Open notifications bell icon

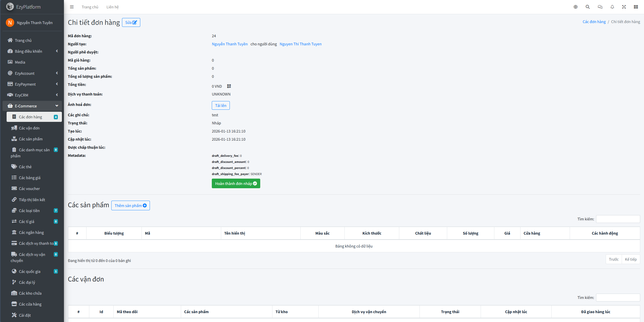[612, 7]
